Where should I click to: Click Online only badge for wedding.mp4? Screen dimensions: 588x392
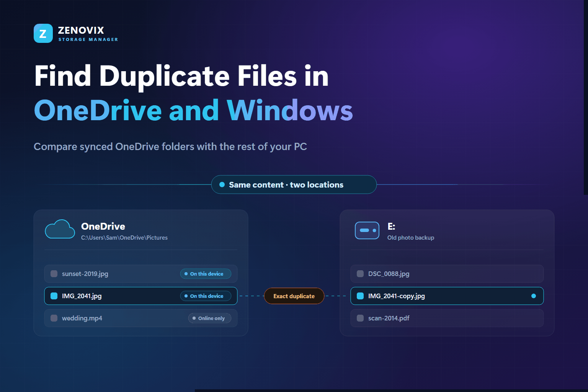point(209,318)
